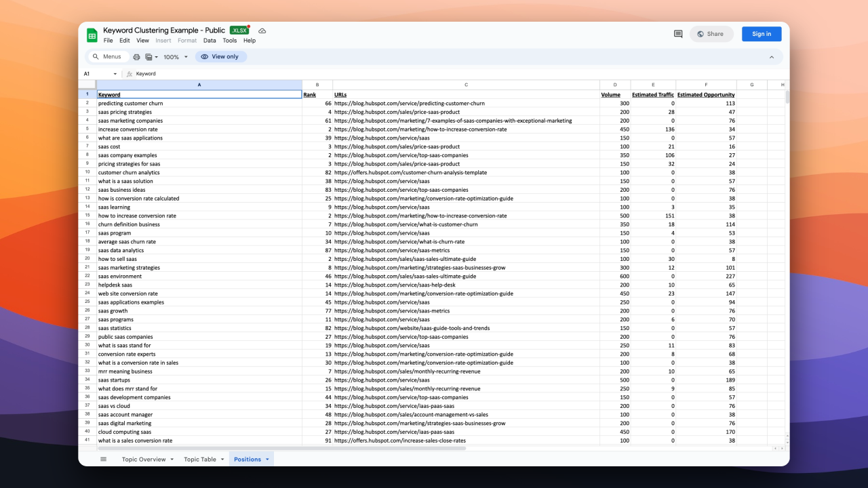This screenshot has height=488, width=868.
Task: Select column C header
Action: (467, 85)
